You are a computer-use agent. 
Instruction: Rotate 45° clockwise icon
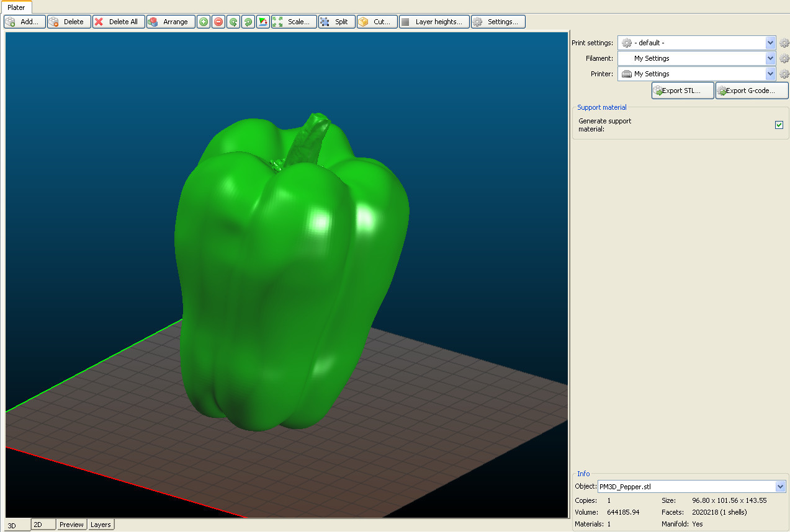(248, 22)
